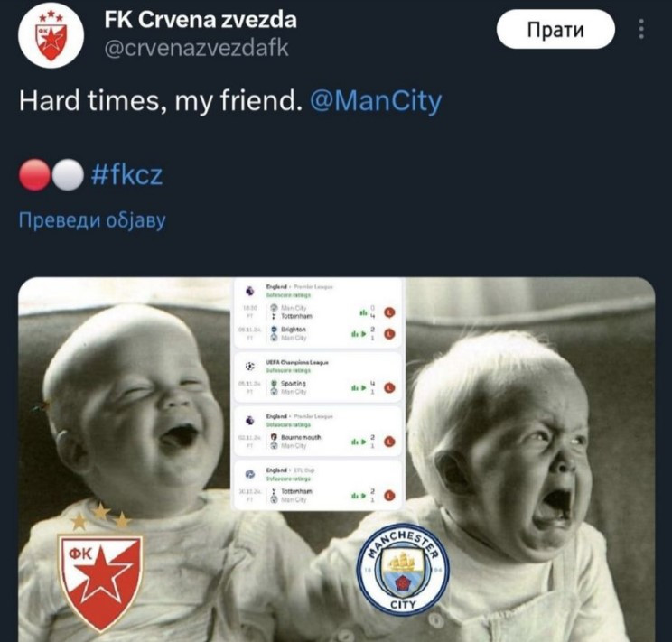
Task: Click Преведи објаву translate link
Action: click(92, 220)
